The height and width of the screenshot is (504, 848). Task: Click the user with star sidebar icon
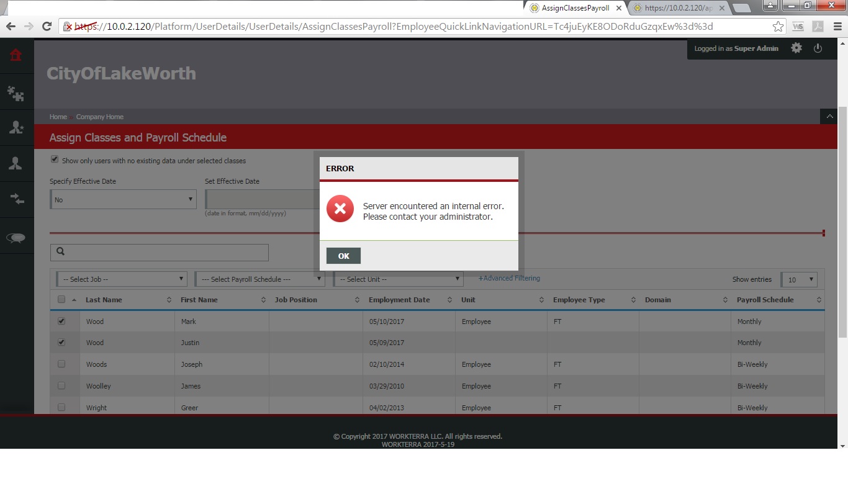[16, 127]
